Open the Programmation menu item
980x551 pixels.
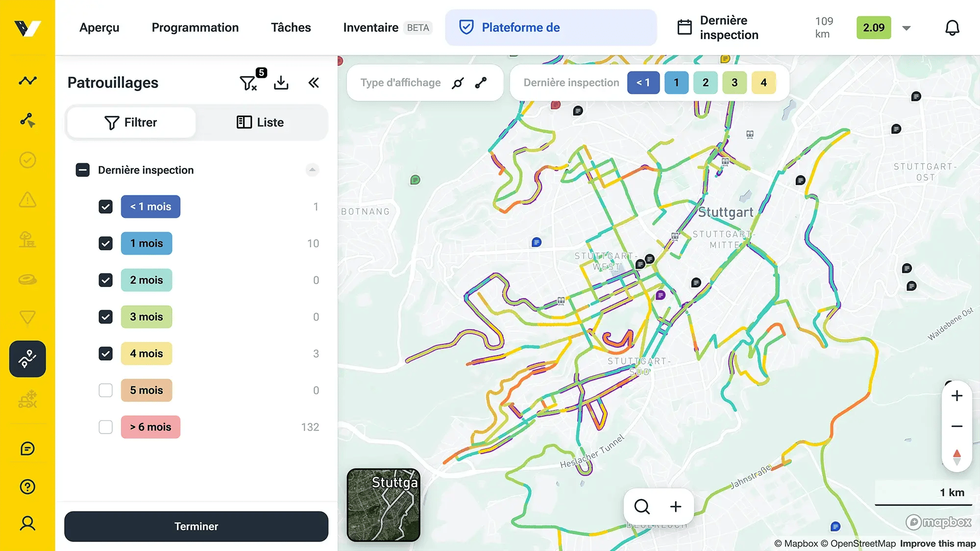pyautogui.click(x=195, y=27)
